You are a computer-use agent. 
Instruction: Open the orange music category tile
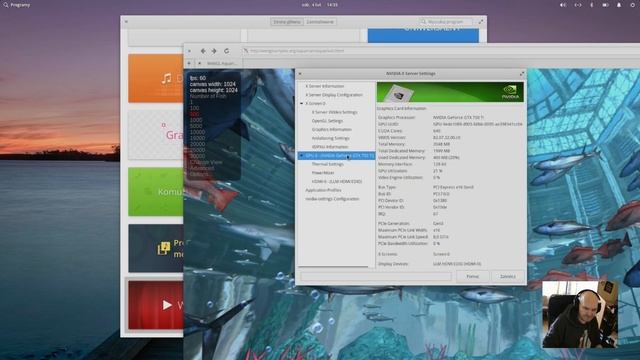click(x=156, y=78)
